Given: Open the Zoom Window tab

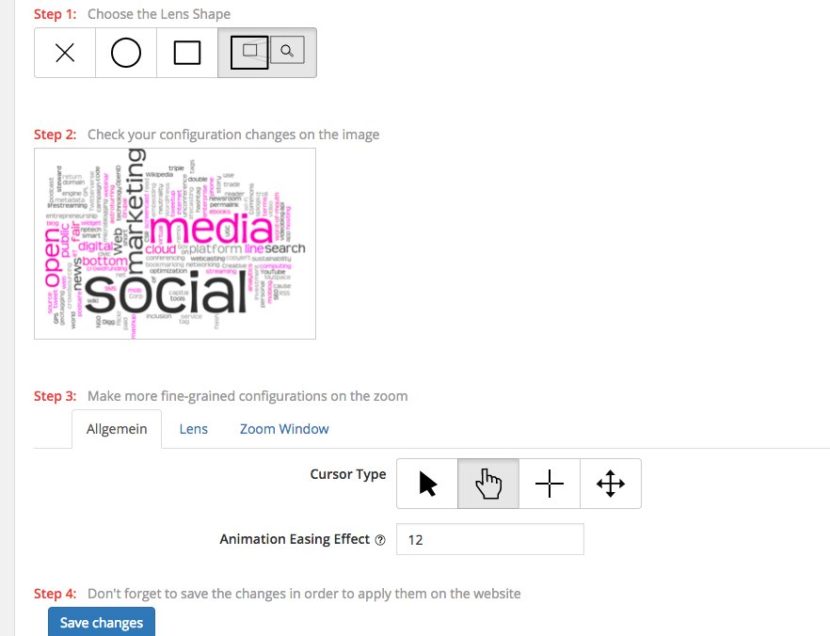Looking at the screenshot, I should 284,429.
